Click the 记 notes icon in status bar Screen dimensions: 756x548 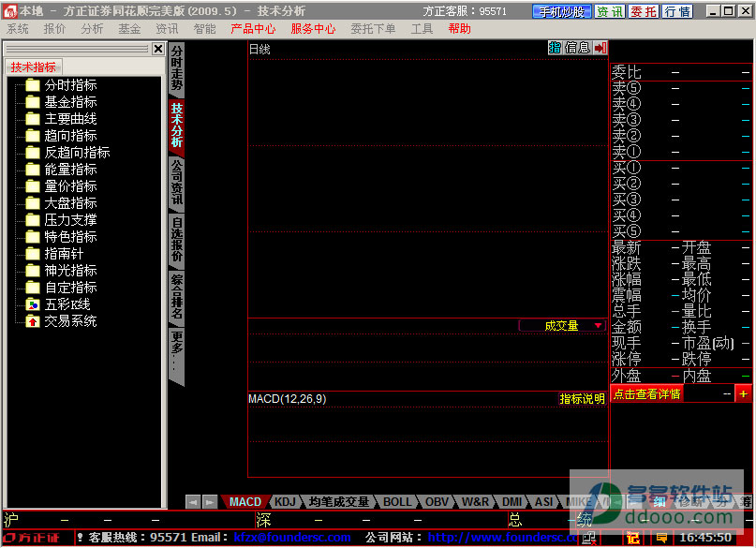pyautogui.click(x=632, y=538)
